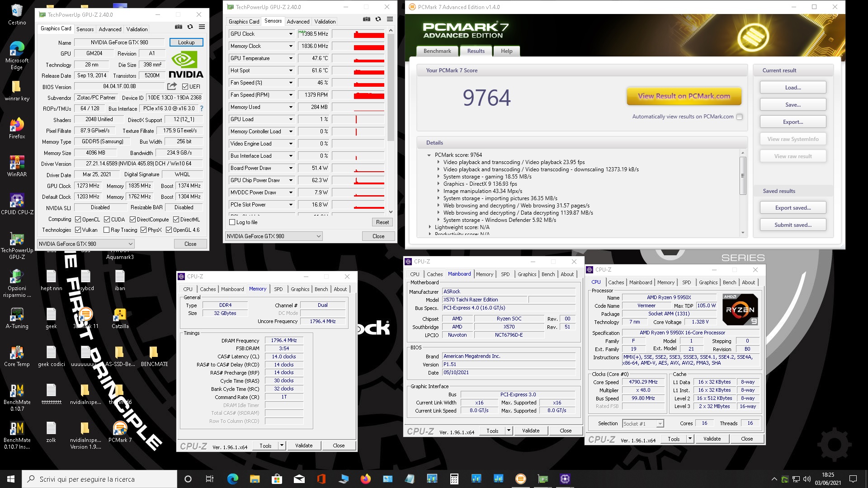This screenshot has width=868, height=488.
Task: Click the PCMark Details vertical scrollbar
Action: pyautogui.click(x=742, y=193)
